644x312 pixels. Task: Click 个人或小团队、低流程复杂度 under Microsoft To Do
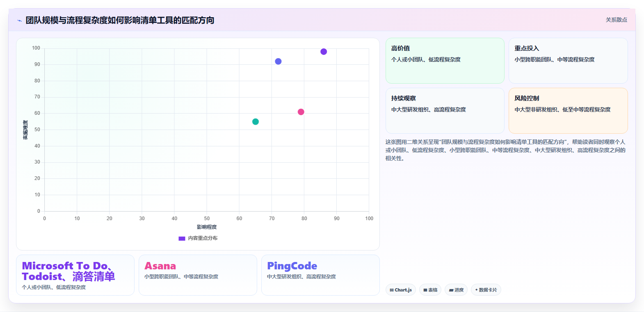(x=54, y=287)
